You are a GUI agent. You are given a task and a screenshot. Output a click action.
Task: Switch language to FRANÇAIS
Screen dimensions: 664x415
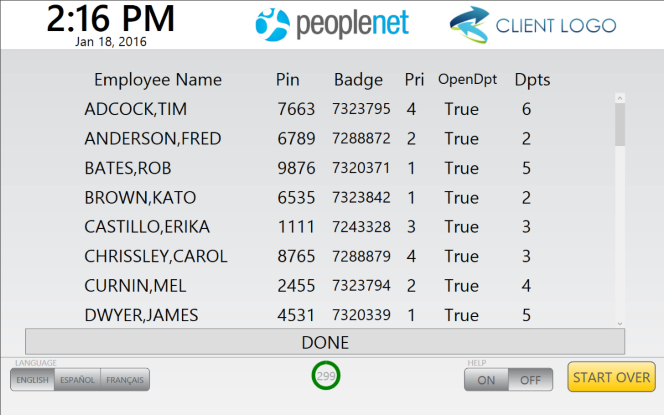coord(125,379)
